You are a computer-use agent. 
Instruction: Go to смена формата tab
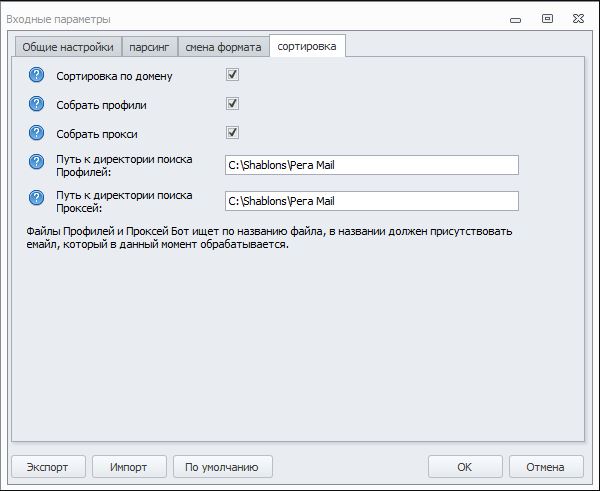223,47
